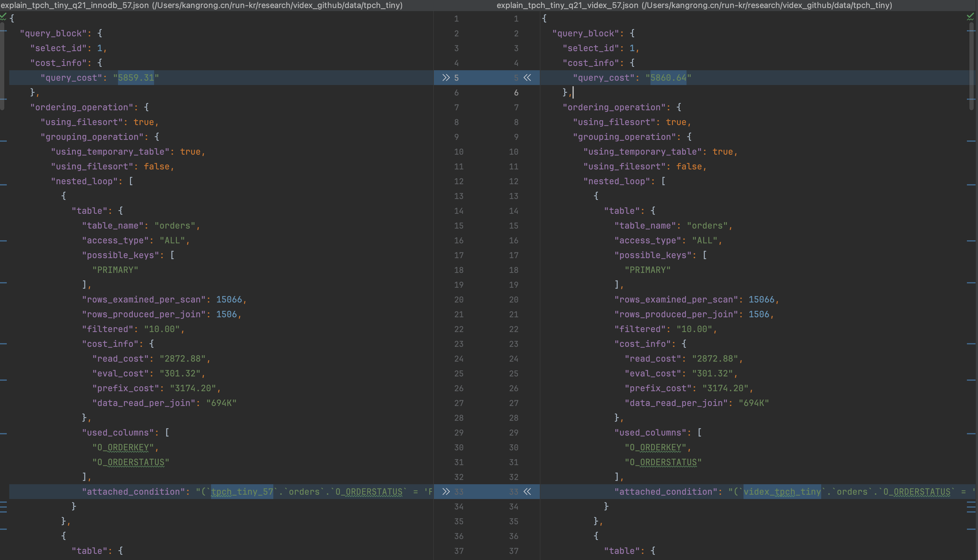
Task: Click "O_ORDERSTATUS" used column in left pane
Action: point(130,462)
